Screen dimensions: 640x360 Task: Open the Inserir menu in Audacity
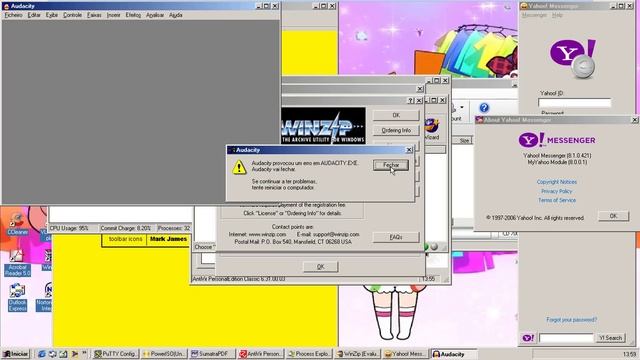113,15
